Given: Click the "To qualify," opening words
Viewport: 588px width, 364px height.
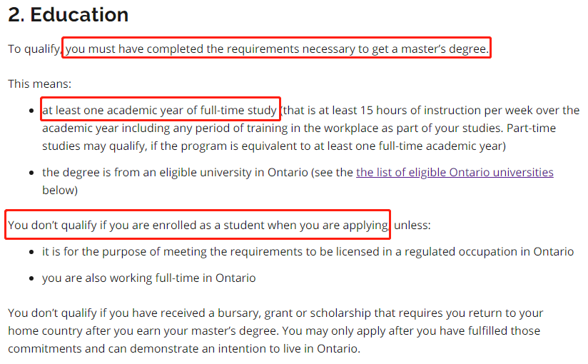Looking at the screenshot, I should click(34, 49).
